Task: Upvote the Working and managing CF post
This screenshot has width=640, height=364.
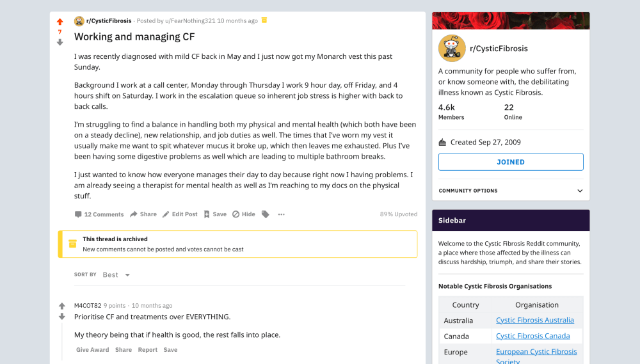Action: [x=60, y=22]
